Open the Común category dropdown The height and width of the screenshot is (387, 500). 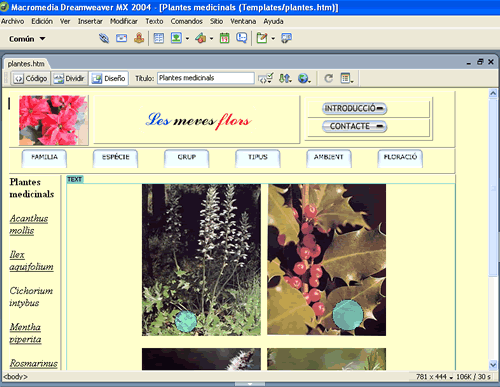[x=27, y=39]
